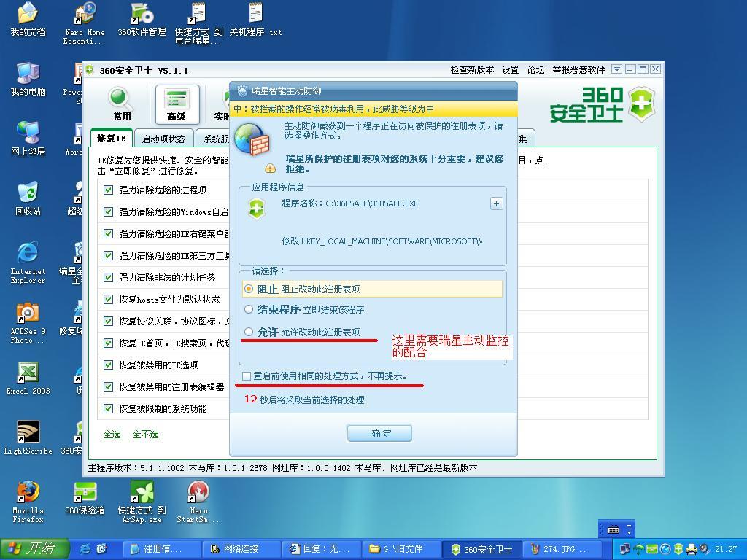Open 检查新版本 in title menu
This screenshot has width=747, height=560.
coord(472,70)
